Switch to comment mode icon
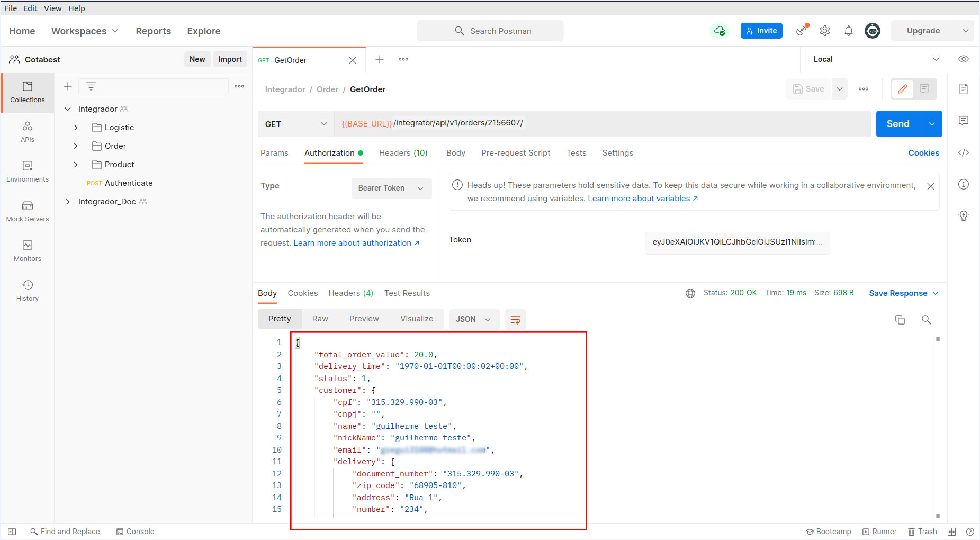 (x=924, y=89)
